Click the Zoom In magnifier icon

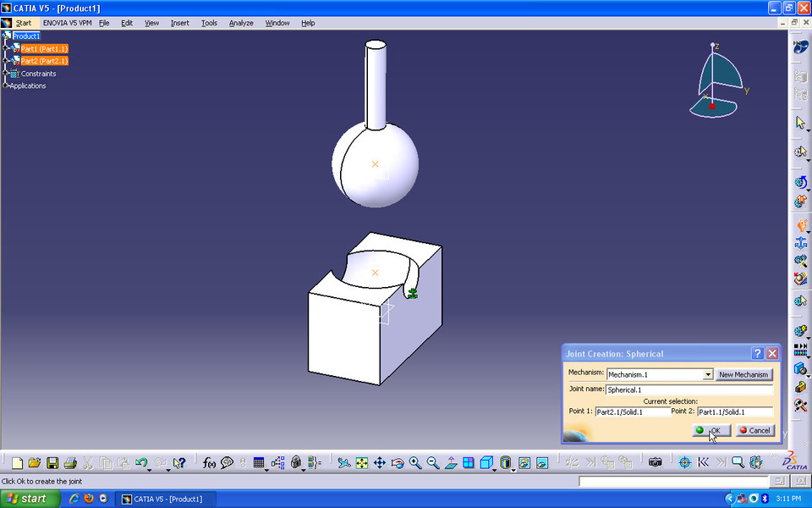coord(415,462)
